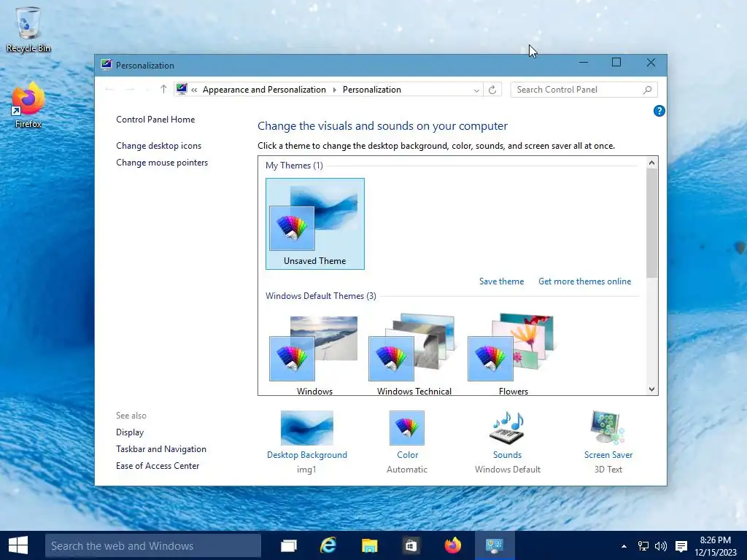Screen dimensions: 747x560
Task: Open the recent locations dropdown arrow
Action: click(x=147, y=90)
